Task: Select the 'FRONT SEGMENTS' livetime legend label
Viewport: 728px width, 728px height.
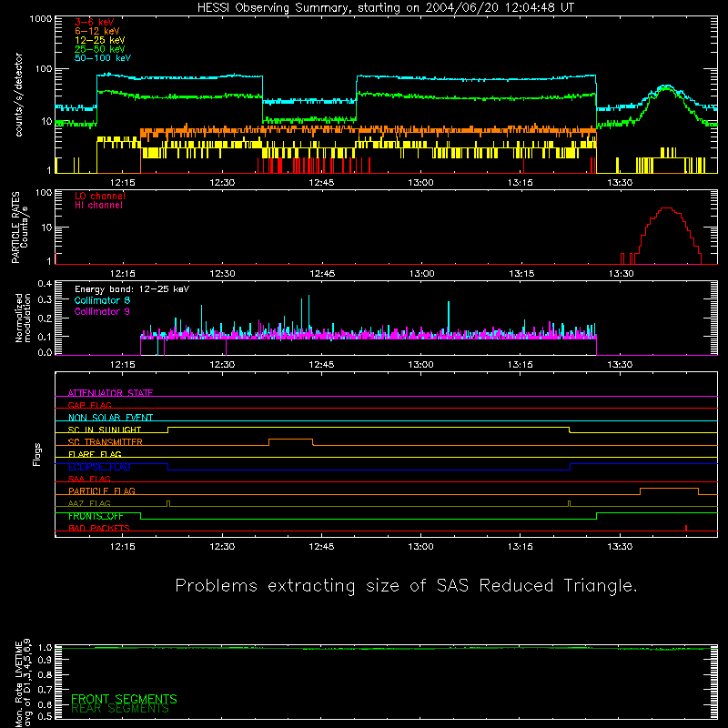Action: pyautogui.click(x=124, y=699)
